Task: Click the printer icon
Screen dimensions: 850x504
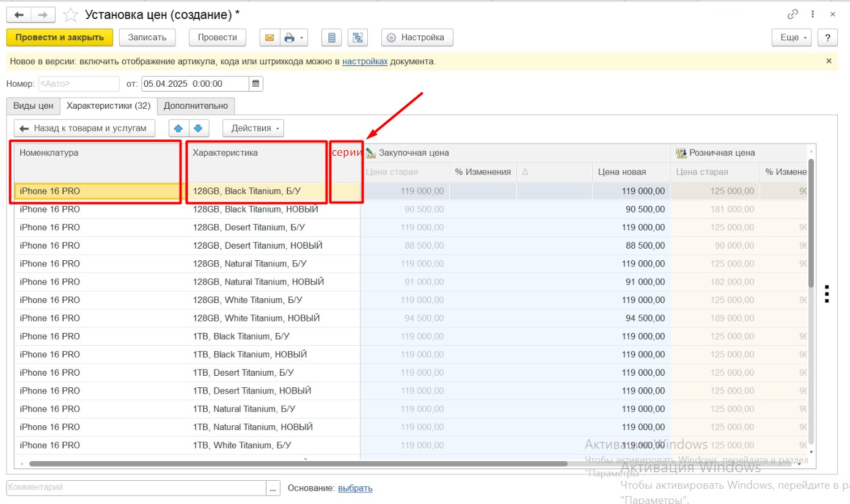Action: click(289, 37)
